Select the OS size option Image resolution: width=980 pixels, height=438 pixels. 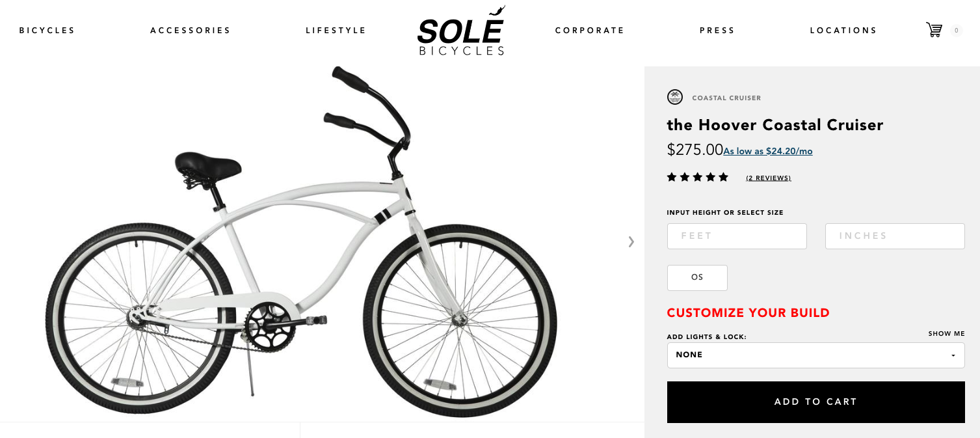click(x=696, y=277)
